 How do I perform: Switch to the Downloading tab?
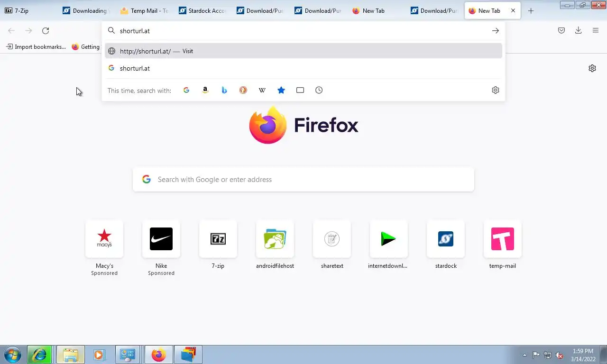[x=87, y=11]
